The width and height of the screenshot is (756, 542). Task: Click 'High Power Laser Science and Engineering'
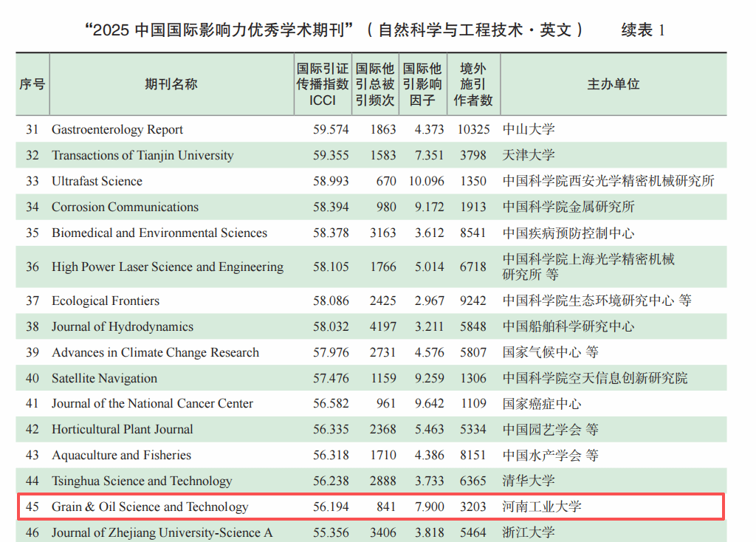[x=168, y=267]
